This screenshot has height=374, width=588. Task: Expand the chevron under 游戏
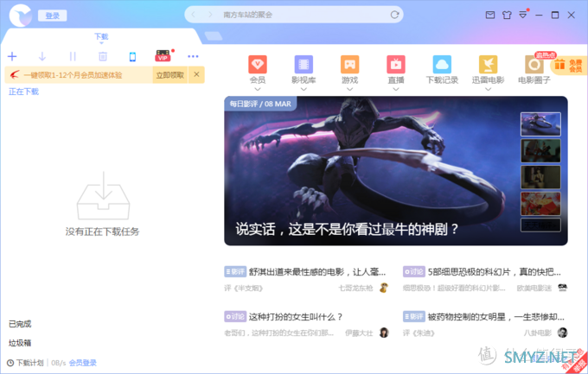[x=350, y=89]
